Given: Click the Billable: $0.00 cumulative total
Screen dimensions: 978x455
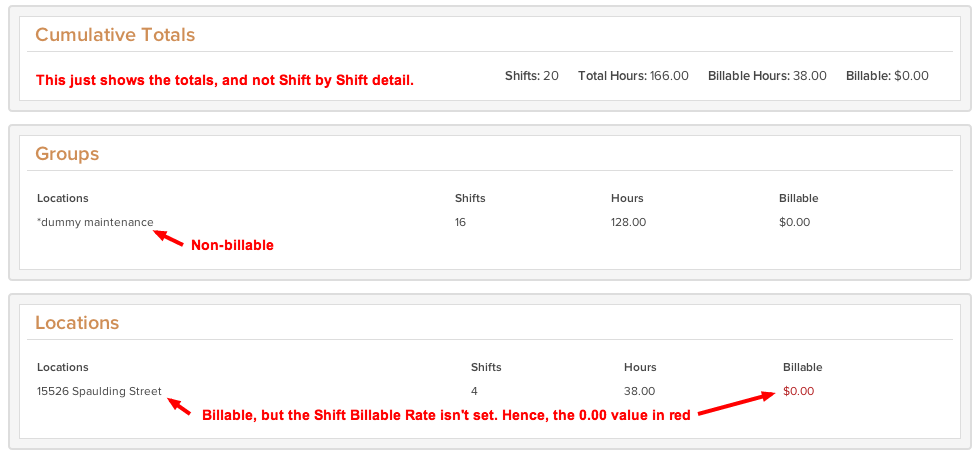Looking at the screenshot, I should [x=887, y=76].
